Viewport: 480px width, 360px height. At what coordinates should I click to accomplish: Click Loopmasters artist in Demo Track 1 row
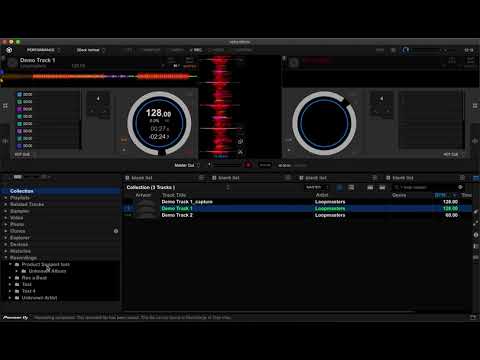(330, 208)
